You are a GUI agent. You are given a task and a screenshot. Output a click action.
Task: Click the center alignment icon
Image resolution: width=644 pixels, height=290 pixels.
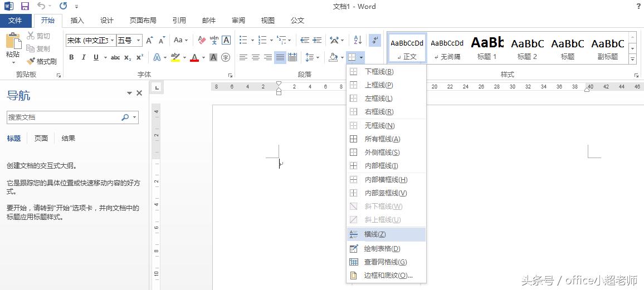pyautogui.click(x=256, y=57)
